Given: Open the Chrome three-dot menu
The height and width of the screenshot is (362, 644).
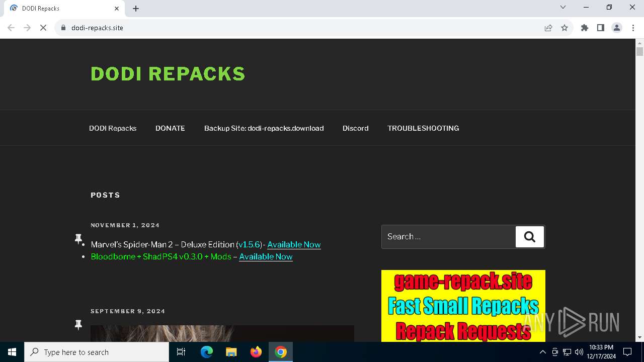Looking at the screenshot, I should click(x=633, y=28).
